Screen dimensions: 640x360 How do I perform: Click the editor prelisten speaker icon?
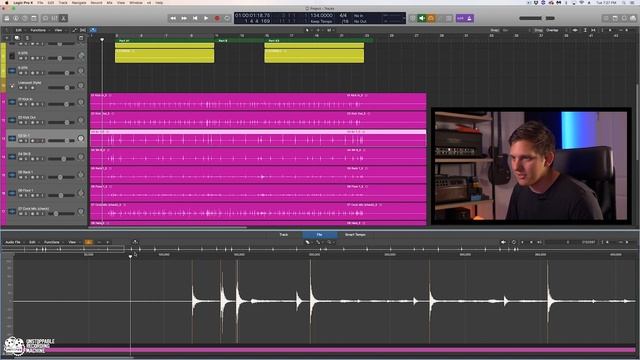click(x=504, y=242)
